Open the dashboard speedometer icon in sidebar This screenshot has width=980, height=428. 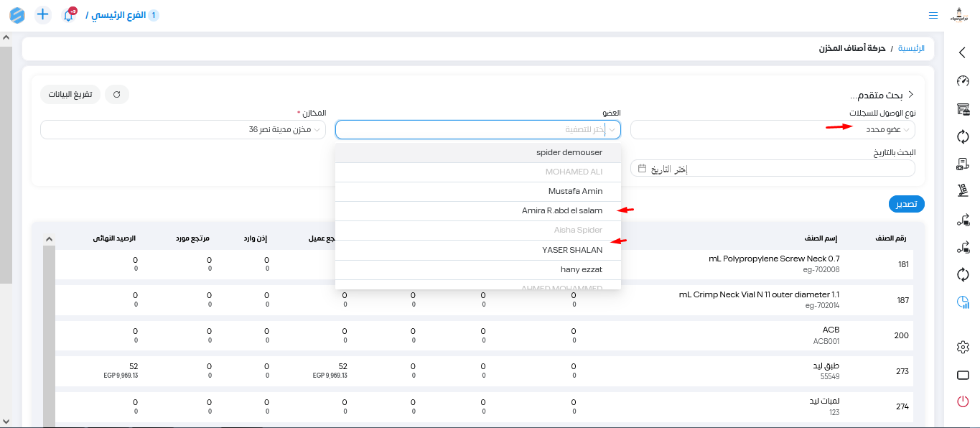(x=963, y=80)
